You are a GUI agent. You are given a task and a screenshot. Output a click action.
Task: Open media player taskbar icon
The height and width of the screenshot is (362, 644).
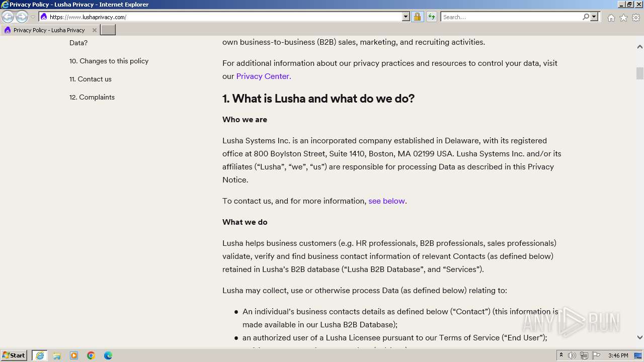tap(74, 355)
